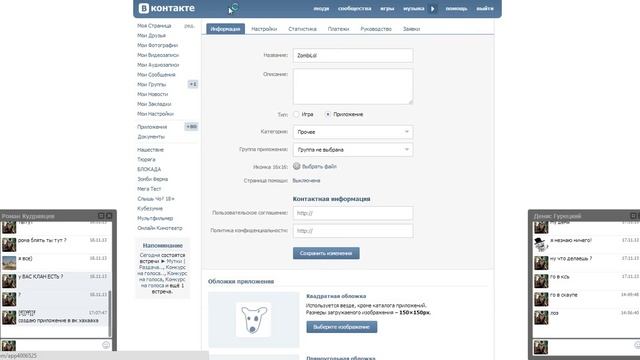Switch to the Настройки tab

(x=264, y=29)
